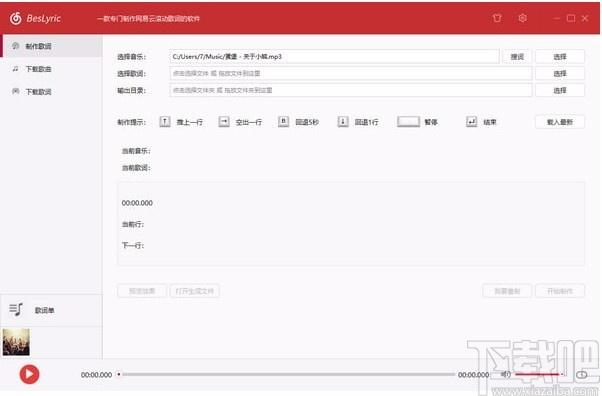Click the BesLyric logo icon
This screenshot has height=396, width=602.
pos(15,18)
